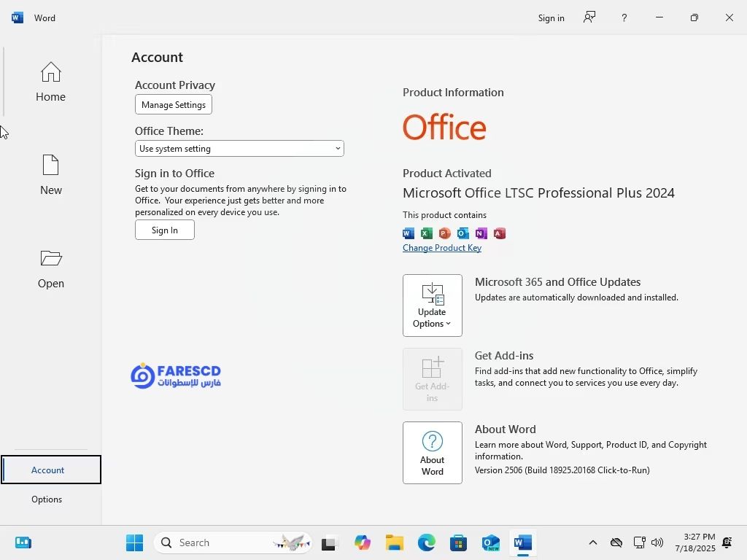Viewport: 747px width, 560px height.
Task: Open Microsoft Store from the taskbar
Action: 458,542
